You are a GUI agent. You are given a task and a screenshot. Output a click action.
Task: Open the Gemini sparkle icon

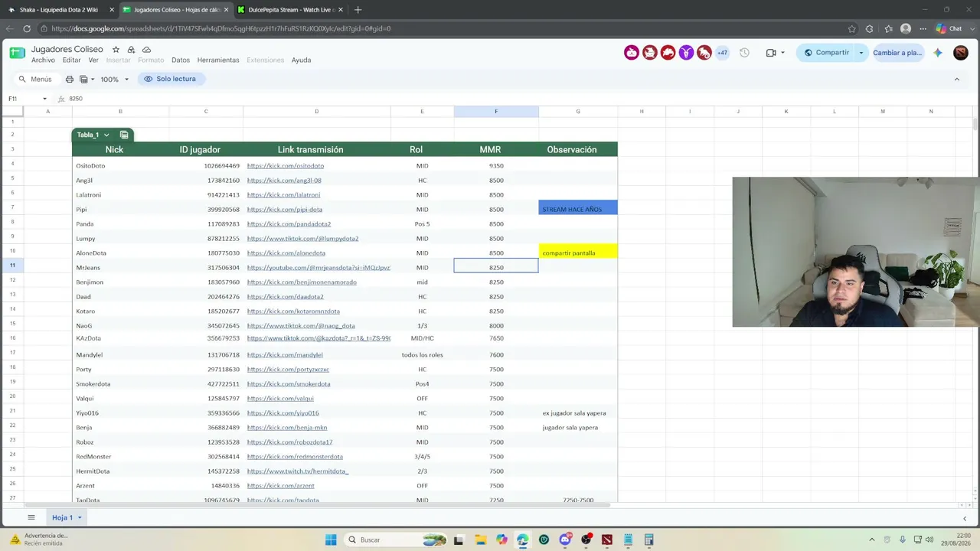[x=938, y=53]
